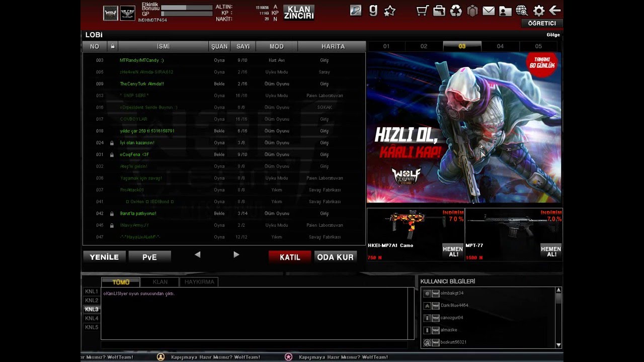Screen dimensions: 644x362
Task: Open the PvE mode button
Action: [x=149, y=257]
